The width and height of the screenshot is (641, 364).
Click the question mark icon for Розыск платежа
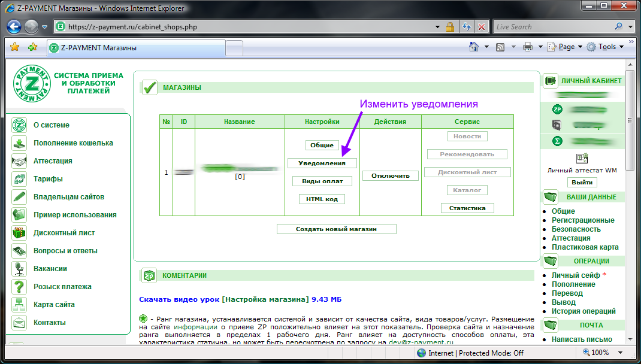pyautogui.click(x=19, y=287)
